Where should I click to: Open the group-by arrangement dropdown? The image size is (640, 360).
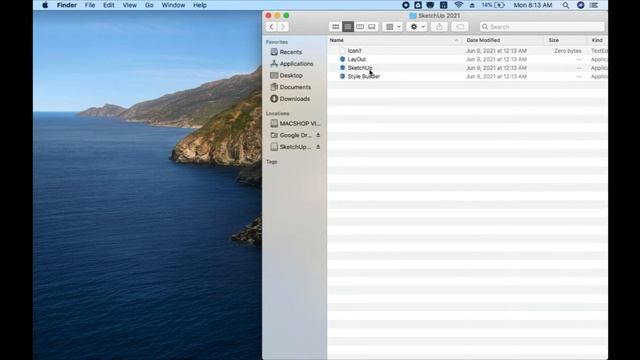click(393, 27)
